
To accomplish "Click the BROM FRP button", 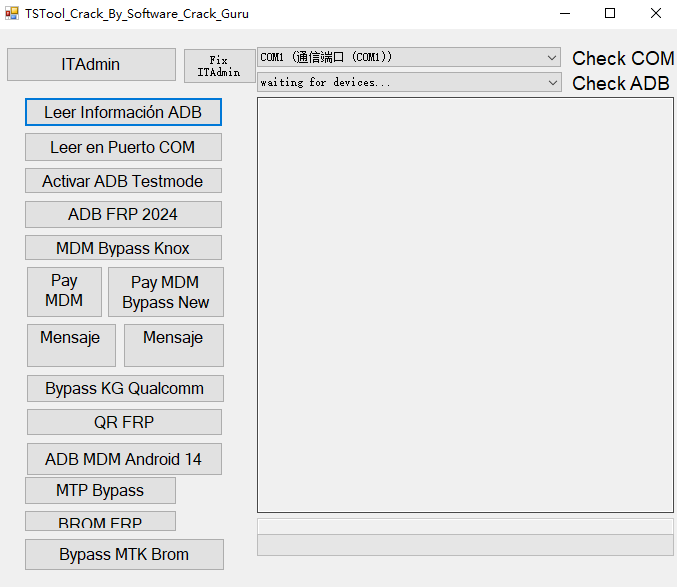I will point(100,521).
